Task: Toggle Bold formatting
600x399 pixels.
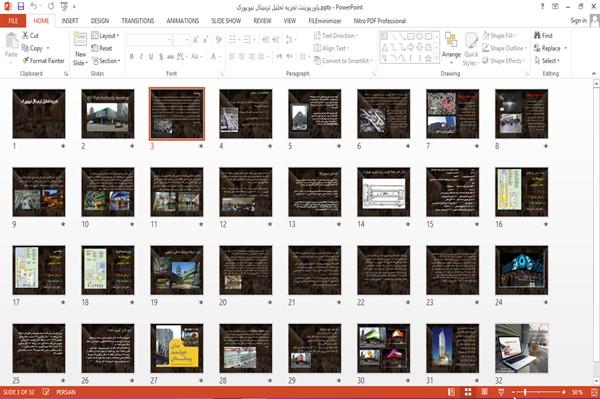Action: pos(131,57)
